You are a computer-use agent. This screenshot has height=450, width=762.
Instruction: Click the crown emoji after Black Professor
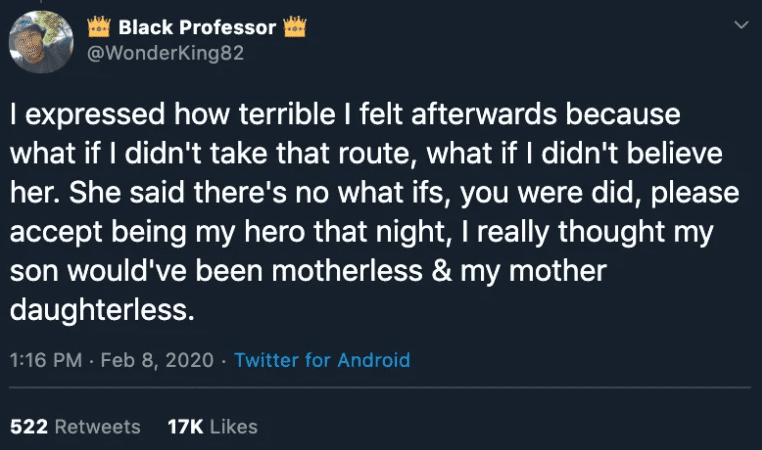coord(295,27)
